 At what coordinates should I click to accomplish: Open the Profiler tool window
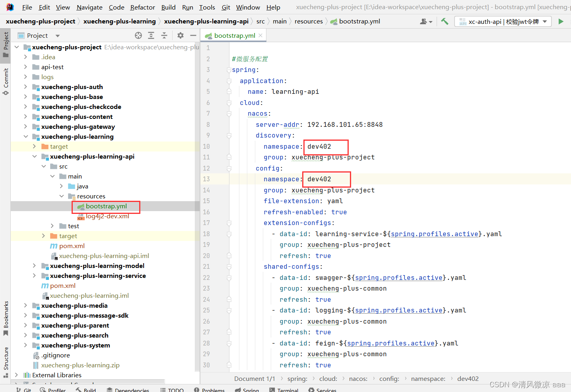click(52, 390)
